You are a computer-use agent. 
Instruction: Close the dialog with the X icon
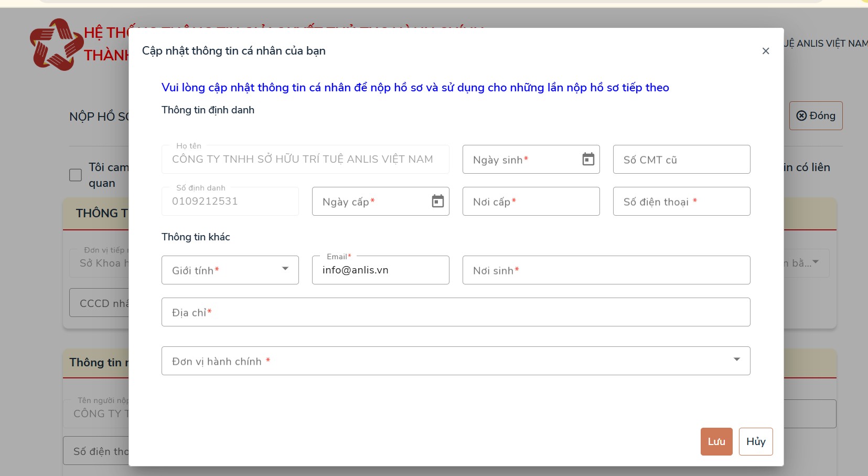point(765,51)
